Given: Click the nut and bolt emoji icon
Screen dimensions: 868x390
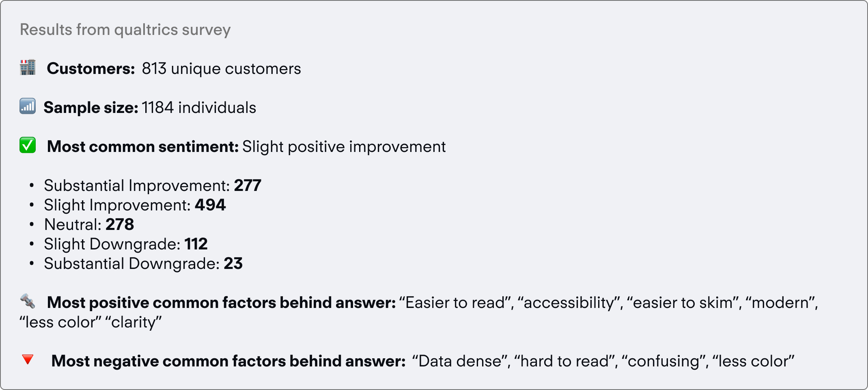Looking at the screenshot, I should click(x=28, y=301).
